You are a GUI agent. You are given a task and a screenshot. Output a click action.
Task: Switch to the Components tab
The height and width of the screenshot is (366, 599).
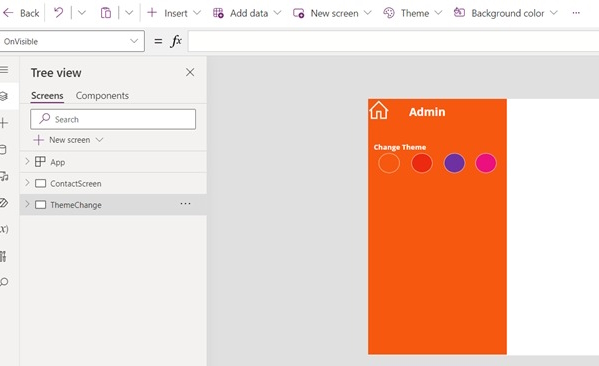click(x=102, y=96)
